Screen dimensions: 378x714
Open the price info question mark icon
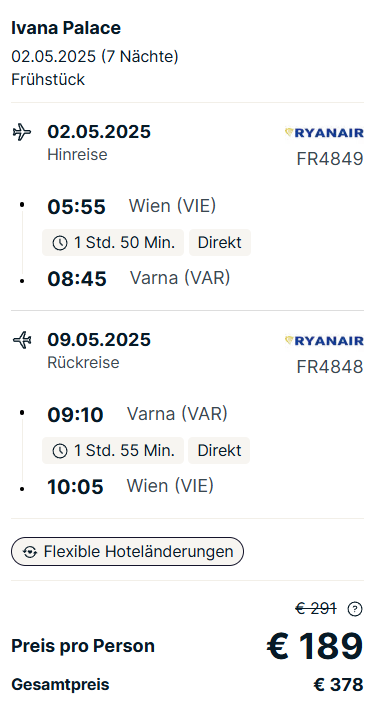(355, 609)
